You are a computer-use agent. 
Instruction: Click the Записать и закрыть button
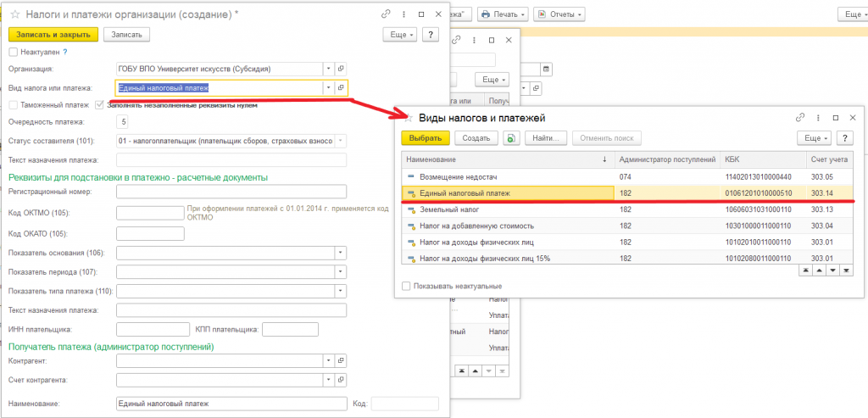[x=53, y=34]
